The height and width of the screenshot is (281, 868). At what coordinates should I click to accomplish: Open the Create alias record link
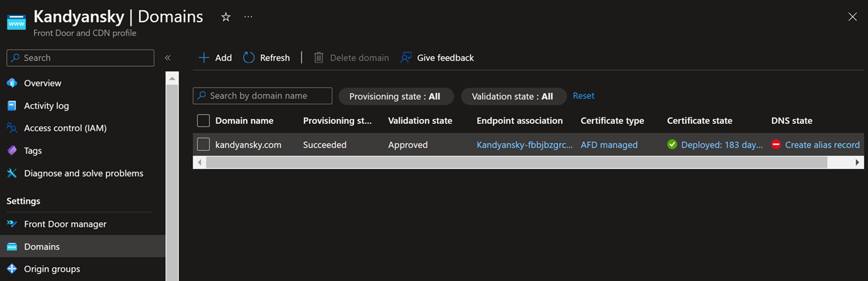tap(822, 145)
